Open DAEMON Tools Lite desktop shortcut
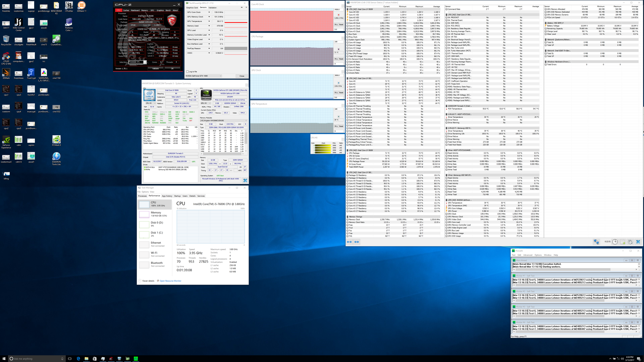 coord(56,159)
